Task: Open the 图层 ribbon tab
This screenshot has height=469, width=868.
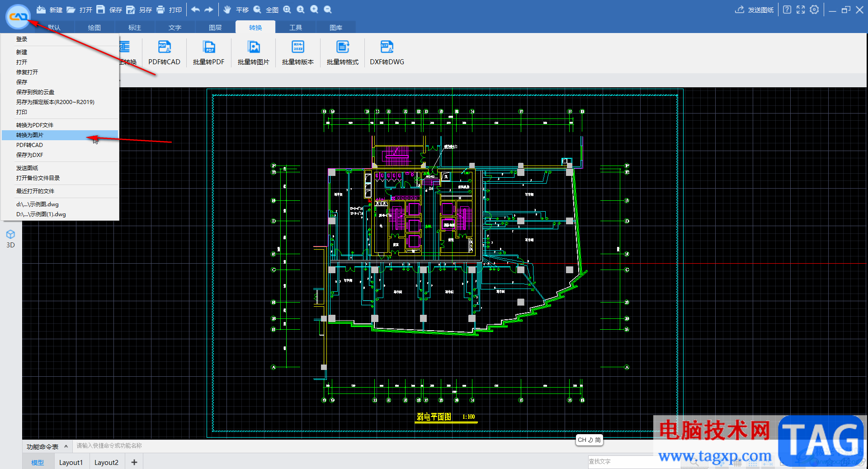Action: coord(215,28)
